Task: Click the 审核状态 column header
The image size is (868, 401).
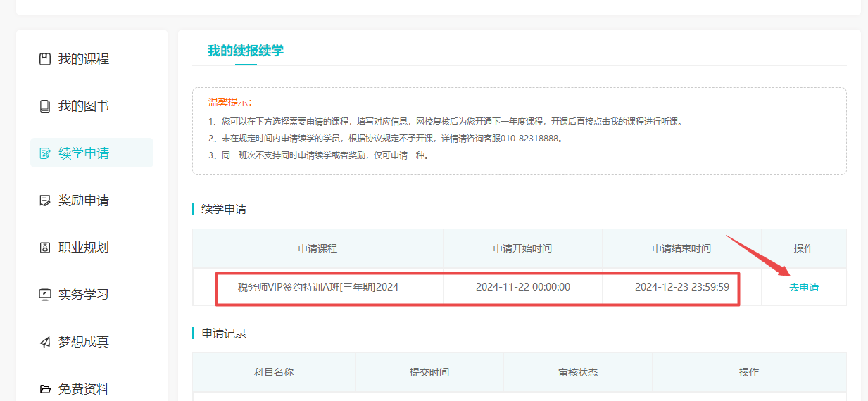Action: (577, 372)
